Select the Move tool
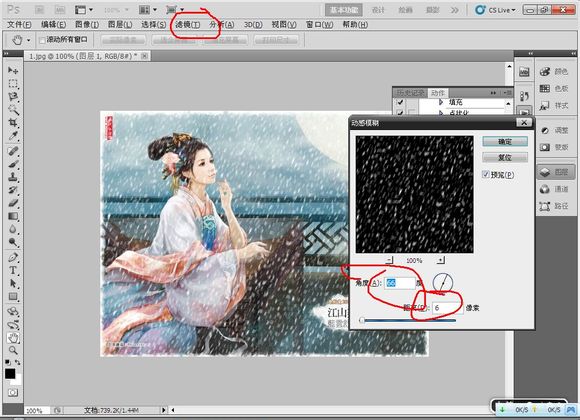The height and width of the screenshot is (420, 580). [13, 70]
